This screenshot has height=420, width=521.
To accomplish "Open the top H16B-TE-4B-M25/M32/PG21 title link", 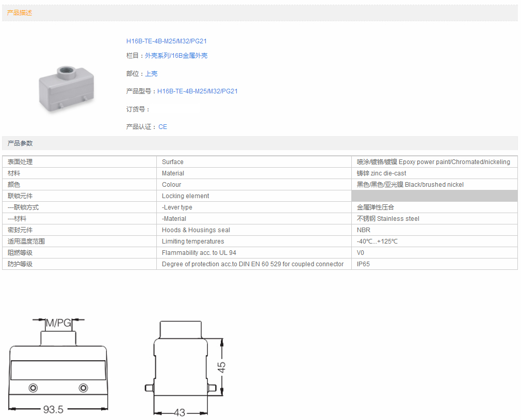I will click(x=166, y=41).
